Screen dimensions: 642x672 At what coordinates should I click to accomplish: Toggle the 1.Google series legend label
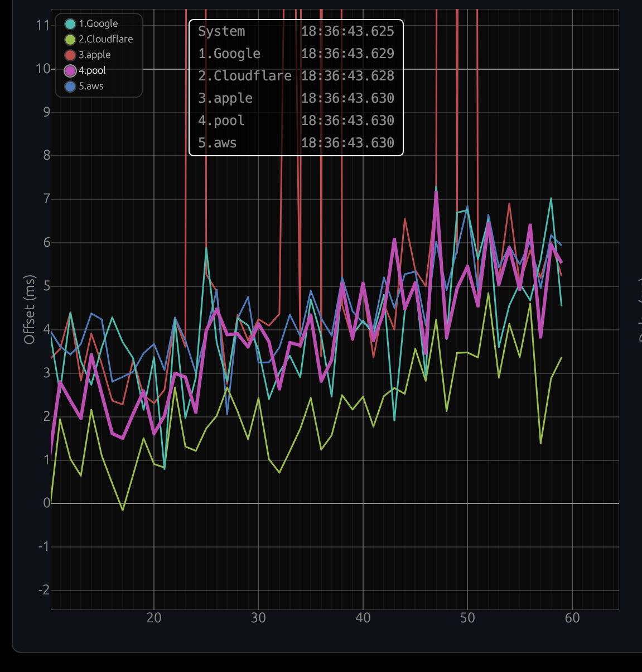pyautogui.click(x=98, y=23)
